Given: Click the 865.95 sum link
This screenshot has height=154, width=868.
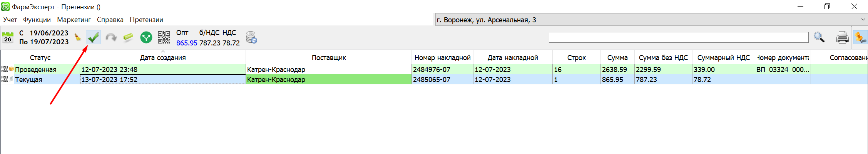Looking at the screenshot, I should coord(187,43).
